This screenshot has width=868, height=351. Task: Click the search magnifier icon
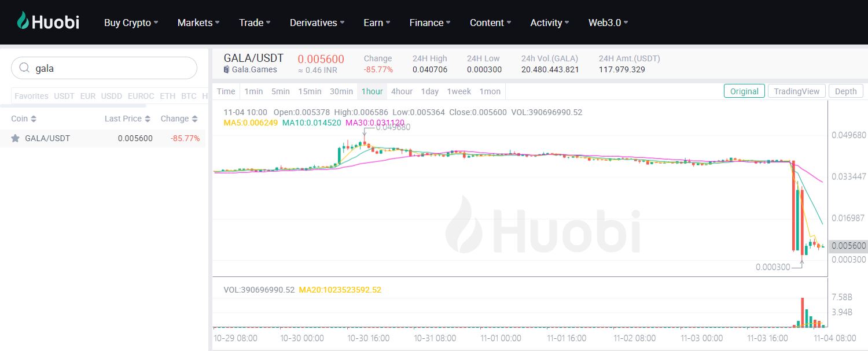tap(24, 68)
